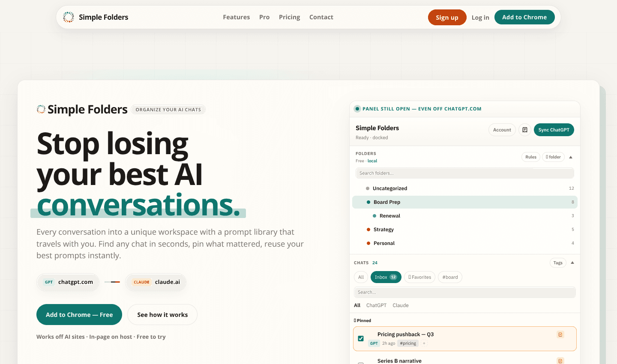This screenshot has height=364, width=617.
Task: Click the local link under Folders
Action: [x=372, y=161]
